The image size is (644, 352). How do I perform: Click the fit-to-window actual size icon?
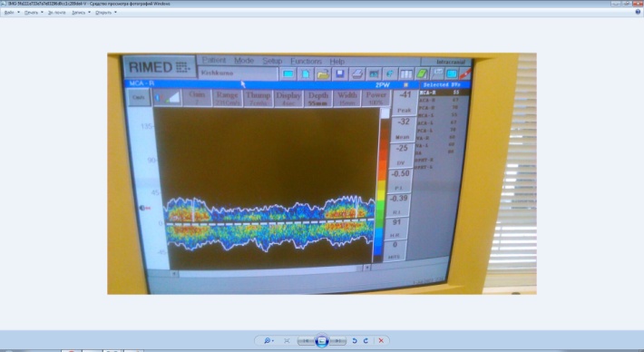pyautogui.click(x=287, y=340)
